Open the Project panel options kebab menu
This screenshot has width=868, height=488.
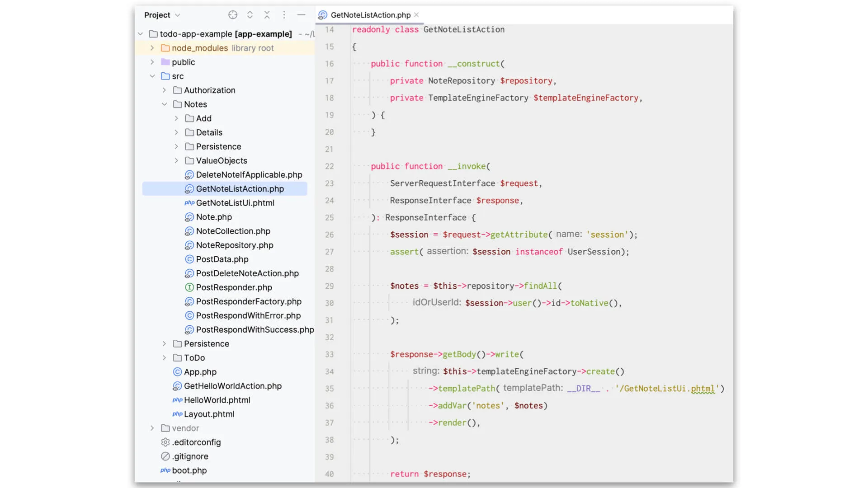point(284,15)
